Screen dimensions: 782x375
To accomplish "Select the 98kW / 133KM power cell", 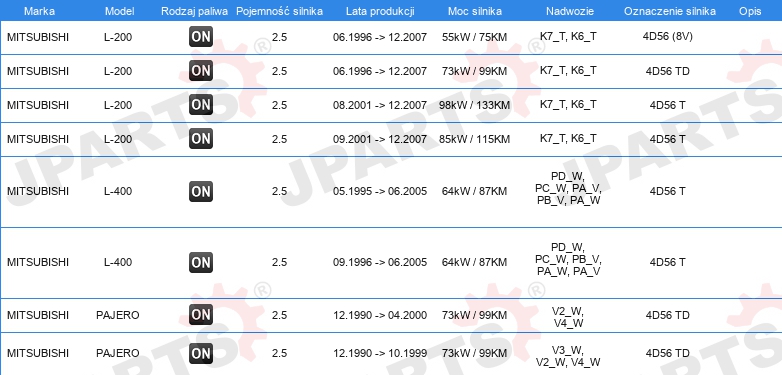I will coord(475,105).
